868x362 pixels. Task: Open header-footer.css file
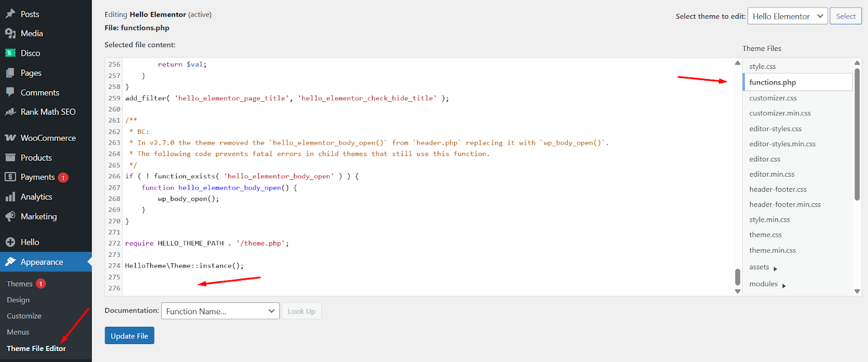coord(778,190)
